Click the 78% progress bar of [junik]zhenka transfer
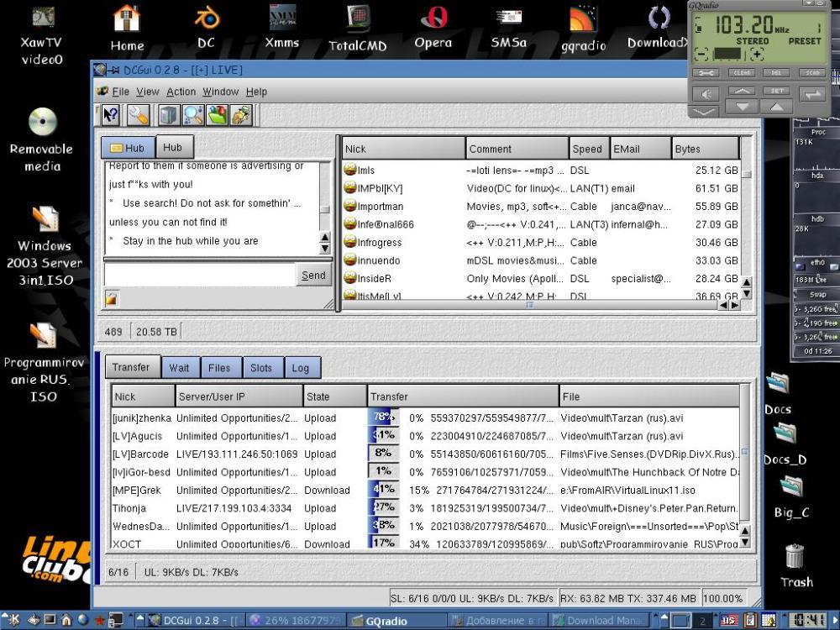This screenshot has height=630, width=840. 384,417
